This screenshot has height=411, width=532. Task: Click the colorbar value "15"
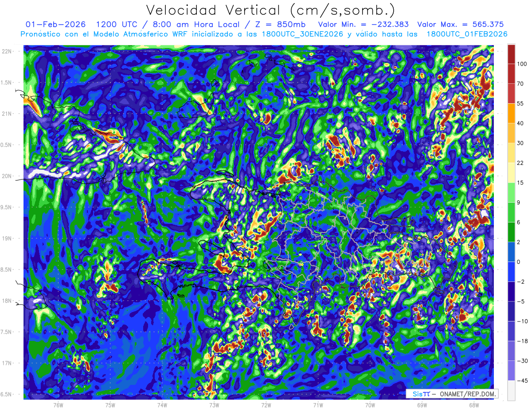[x=520, y=183]
